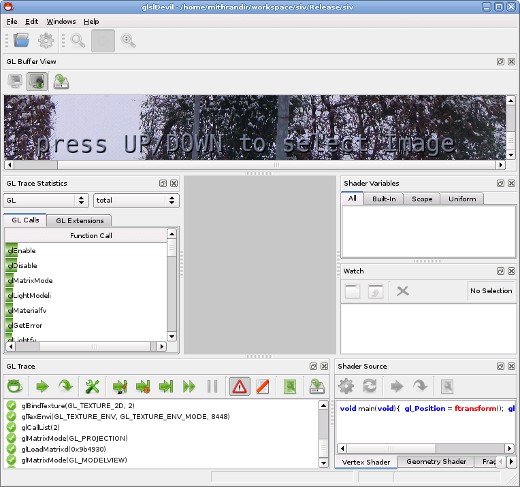Toggle the red warning halt-on-error button
520x487 pixels.
click(x=240, y=387)
